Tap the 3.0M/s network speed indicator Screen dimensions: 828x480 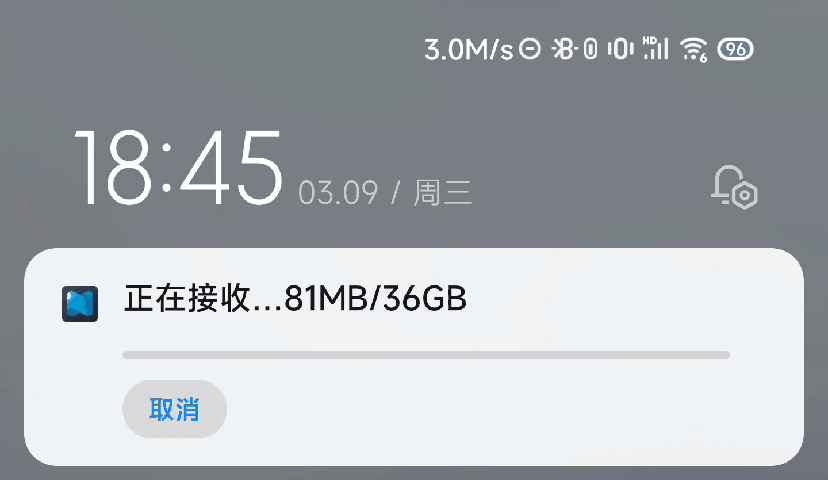[468, 50]
